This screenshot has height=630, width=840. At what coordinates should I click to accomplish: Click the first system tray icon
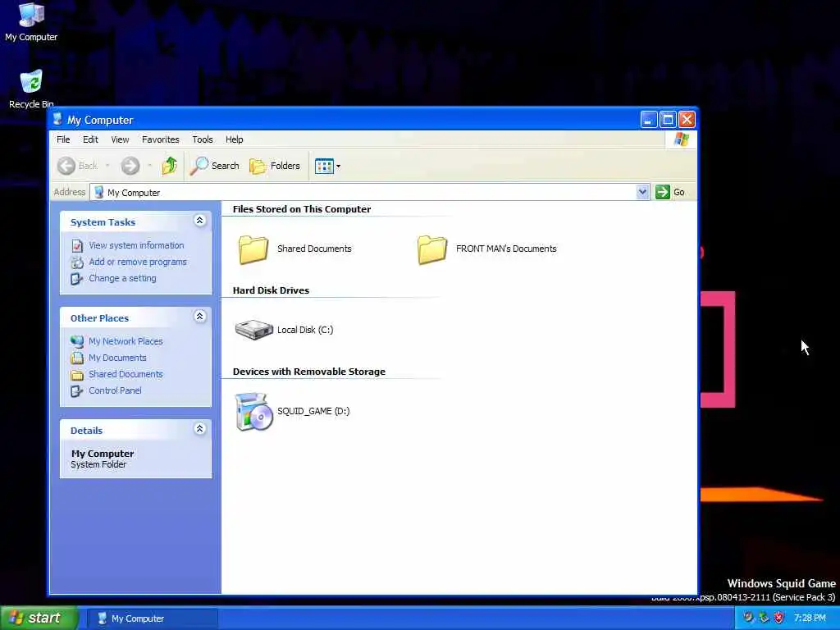748,618
